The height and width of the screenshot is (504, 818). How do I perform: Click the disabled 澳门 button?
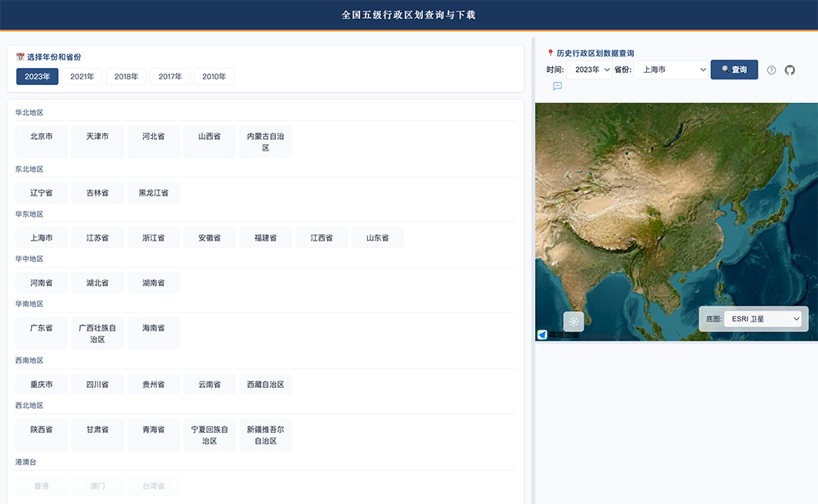coord(97,486)
